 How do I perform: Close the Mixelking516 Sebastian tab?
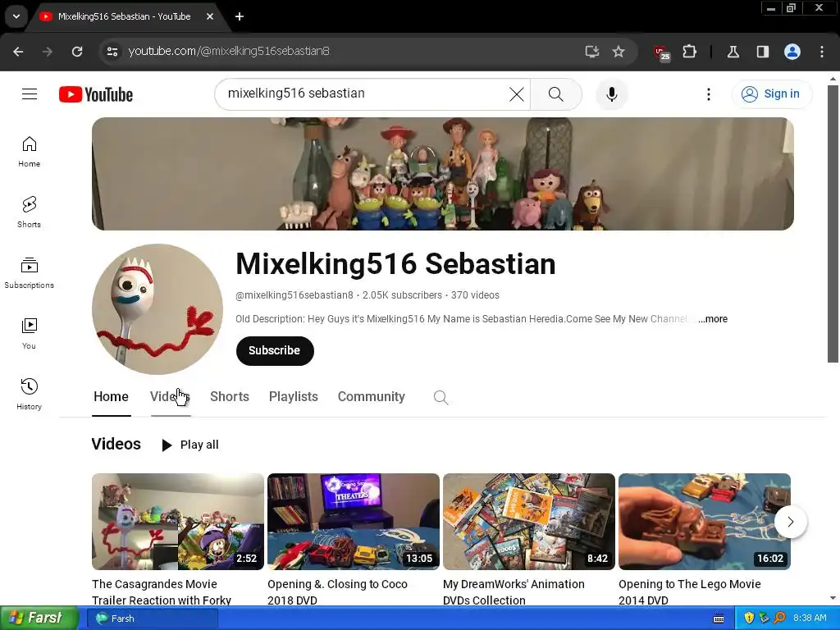210,16
